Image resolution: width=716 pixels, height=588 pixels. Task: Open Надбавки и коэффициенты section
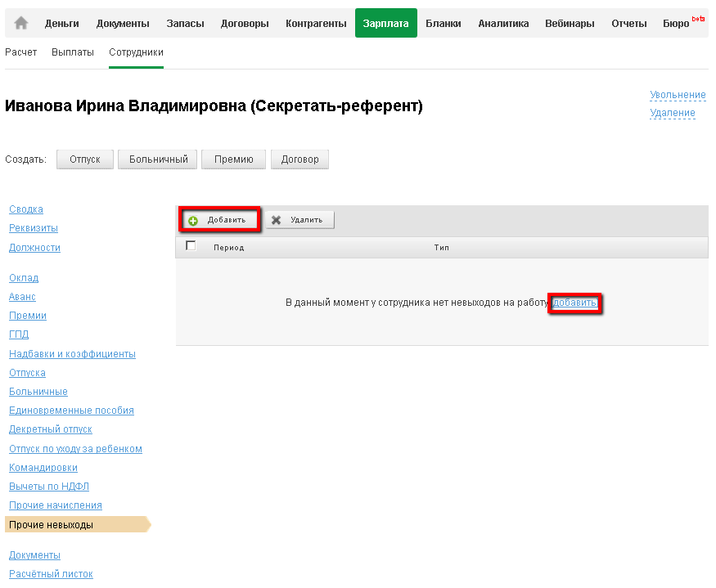pos(72,354)
